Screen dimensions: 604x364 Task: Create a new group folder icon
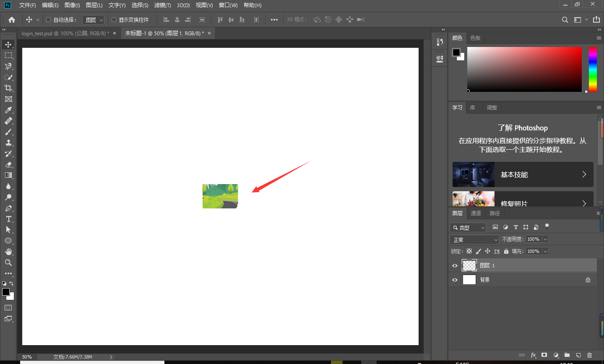coord(567,355)
